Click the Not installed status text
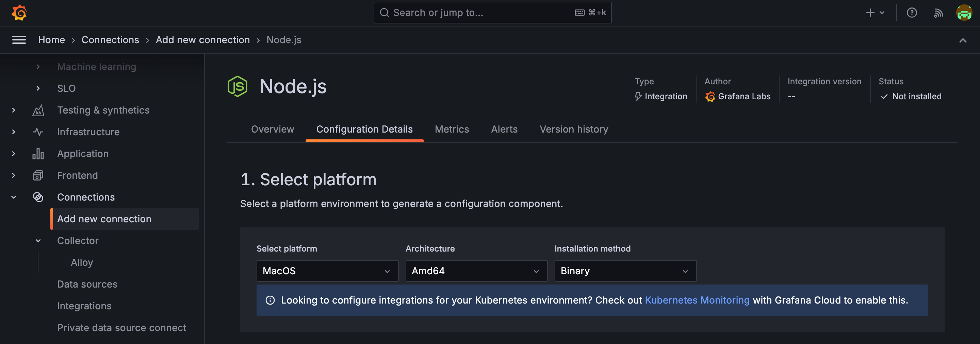Screen dimensions: 980x344 [x=916, y=97]
